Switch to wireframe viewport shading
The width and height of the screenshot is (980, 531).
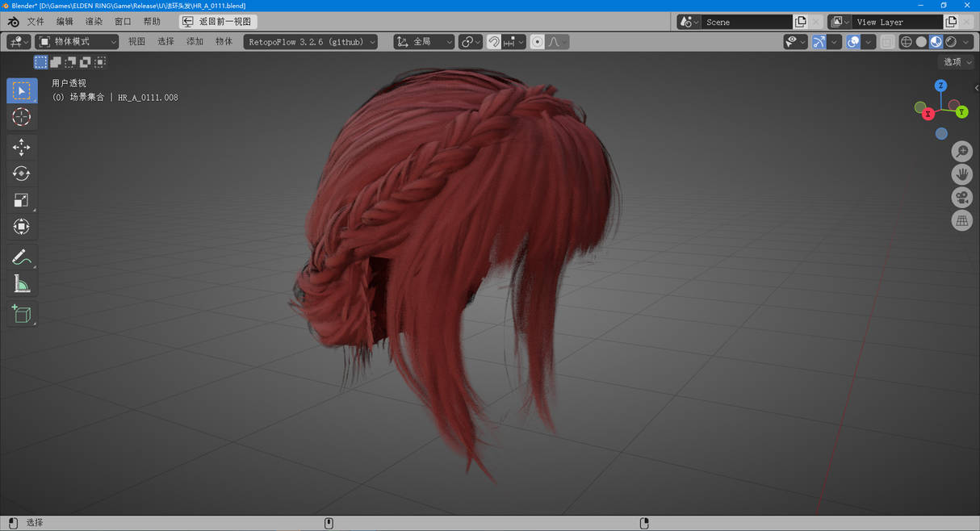(x=907, y=42)
